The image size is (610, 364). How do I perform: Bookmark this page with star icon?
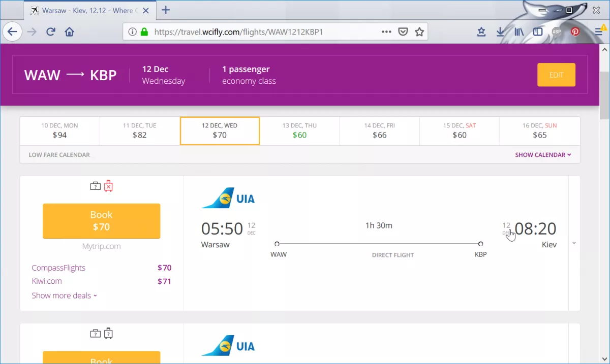[x=419, y=32]
